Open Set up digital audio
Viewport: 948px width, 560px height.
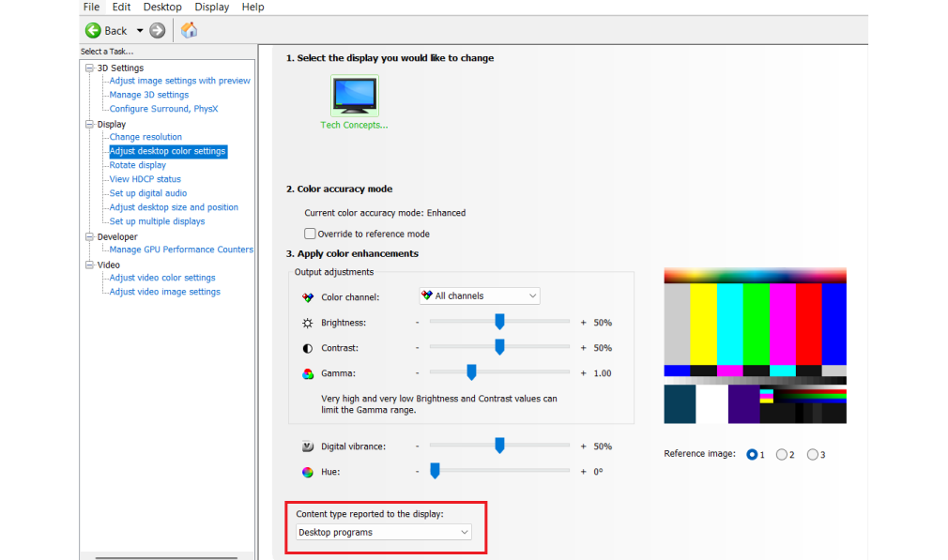click(148, 192)
